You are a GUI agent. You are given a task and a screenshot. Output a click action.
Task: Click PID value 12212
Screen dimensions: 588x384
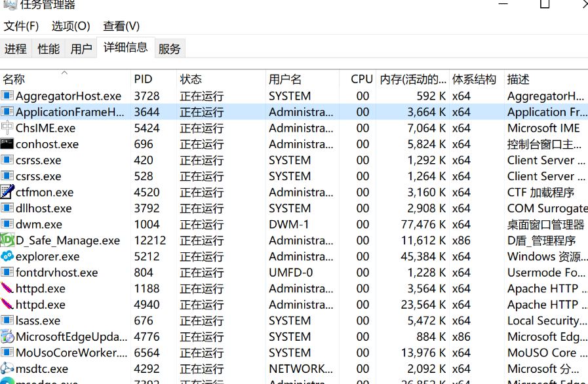pyautogui.click(x=150, y=240)
